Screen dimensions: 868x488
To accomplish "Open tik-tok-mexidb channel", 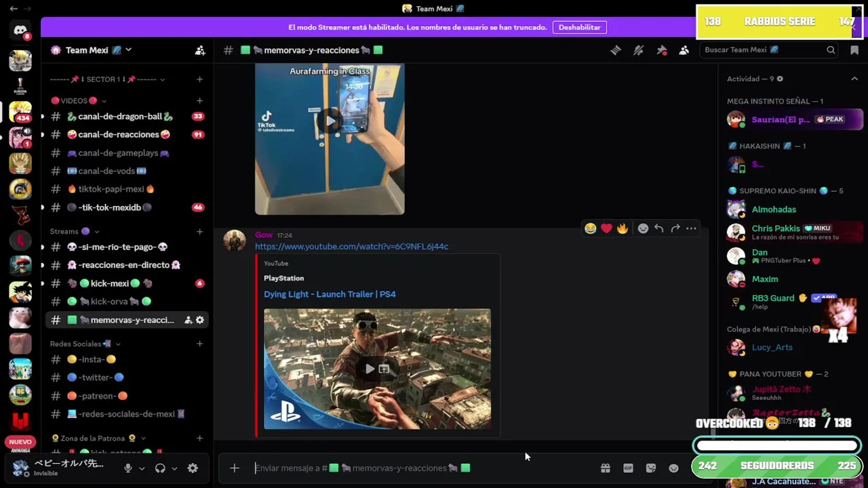I will [x=127, y=207].
